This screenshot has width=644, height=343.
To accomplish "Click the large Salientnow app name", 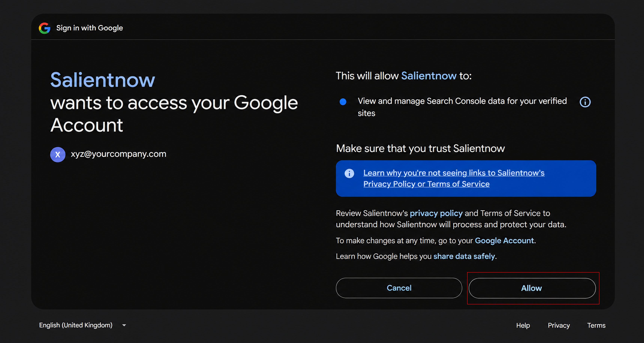I will pyautogui.click(x=102, y=80).
